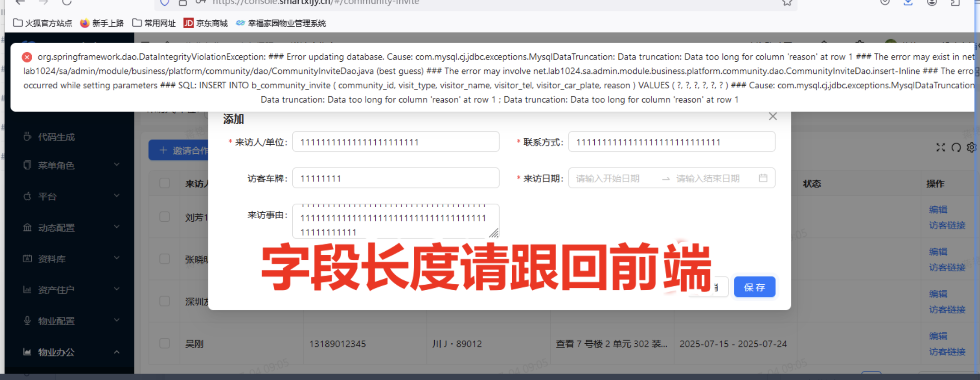This screenshot has height=380, width=980.
Task: Click 编辑 in the 深圳 row
Action: coord(938,294)
